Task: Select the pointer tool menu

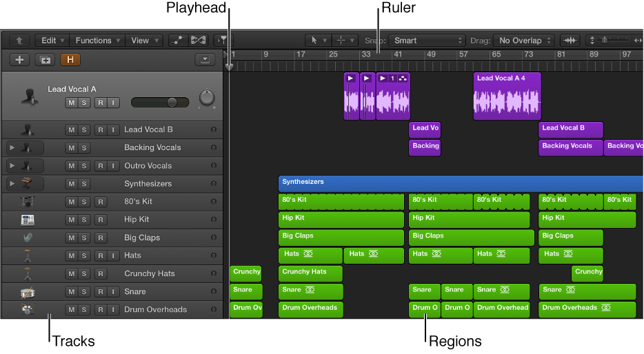Action: pyautogui.click(x=319, y=40)
